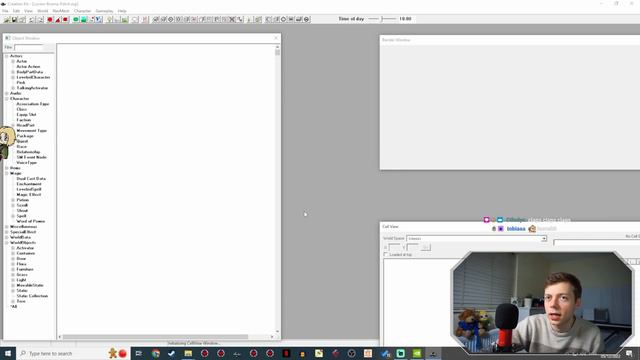Click the red triangle toolbar icon

pos(58,20)
